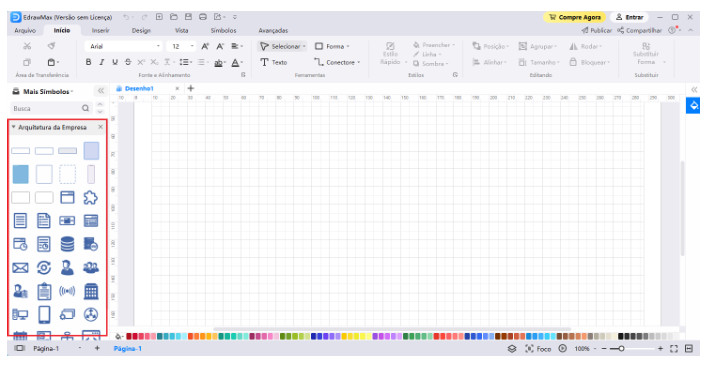Open the theme panel paint bucket icon

694,106
